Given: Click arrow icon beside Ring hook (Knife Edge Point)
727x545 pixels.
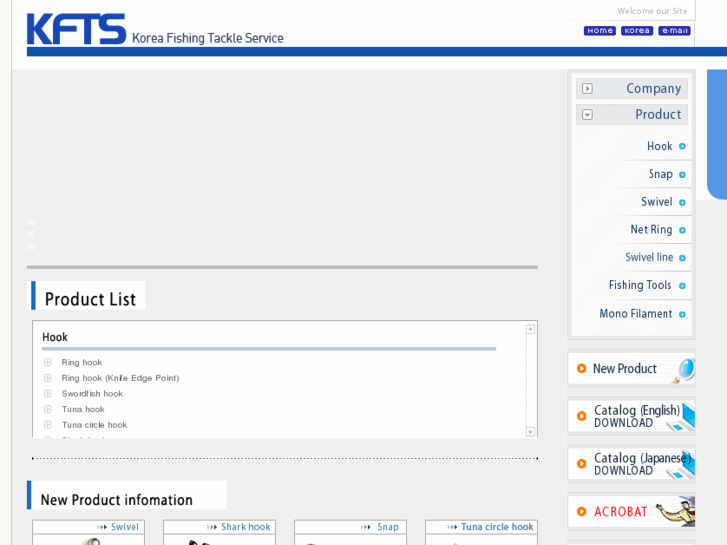Looking at the screenshot, I should (x=47, y=378).
